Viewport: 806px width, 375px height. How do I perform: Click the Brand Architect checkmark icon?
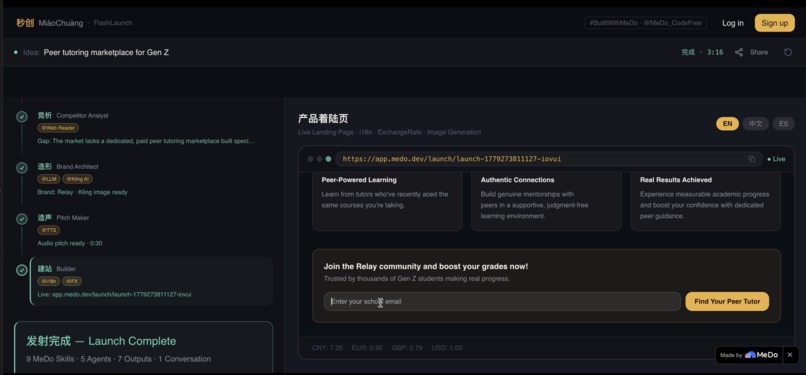[x=22, y=167]
